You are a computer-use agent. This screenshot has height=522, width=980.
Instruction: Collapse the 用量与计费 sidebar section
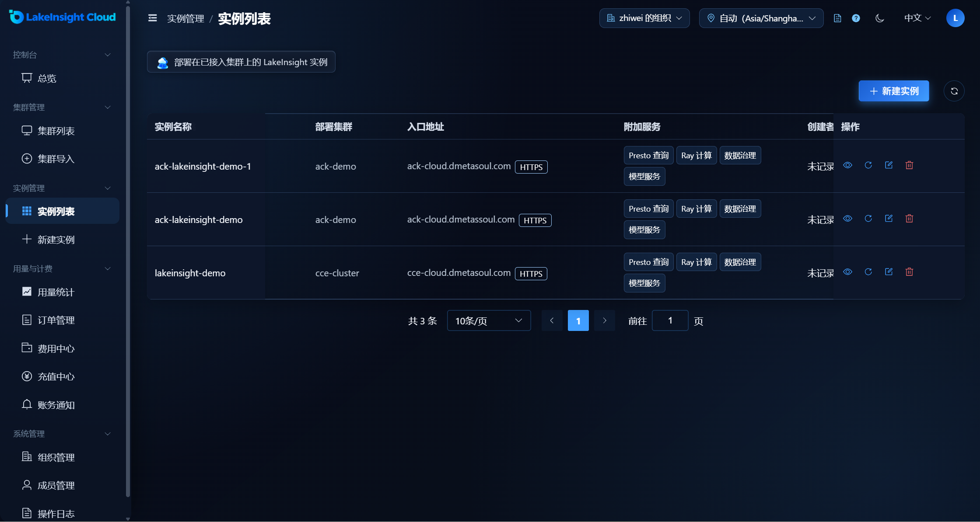pyautogui.click(x=62, y=268)
